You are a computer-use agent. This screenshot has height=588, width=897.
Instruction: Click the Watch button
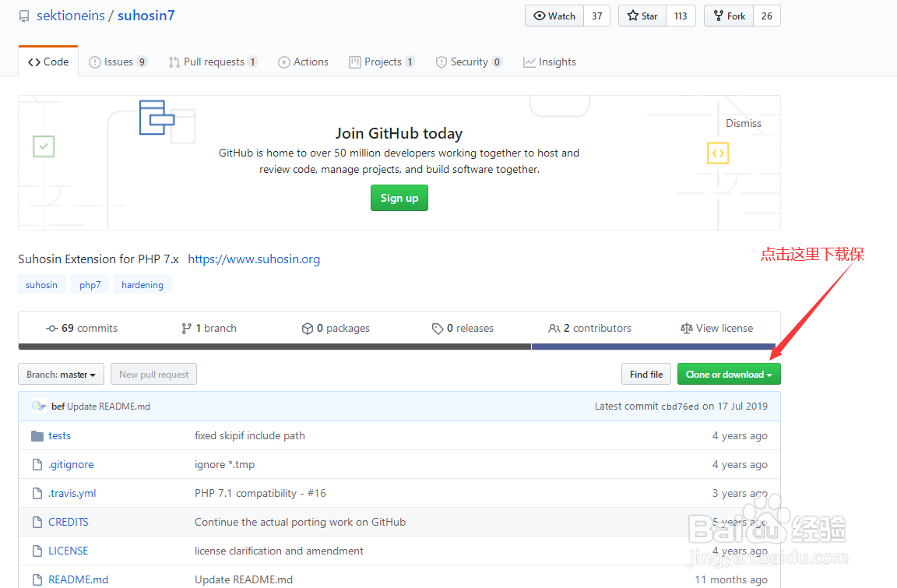(554, 16)
